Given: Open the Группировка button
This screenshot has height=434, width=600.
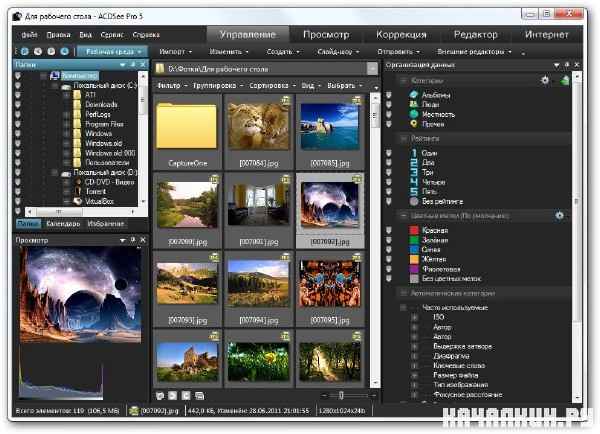Looking at the screenshot, I should (217, 85).
